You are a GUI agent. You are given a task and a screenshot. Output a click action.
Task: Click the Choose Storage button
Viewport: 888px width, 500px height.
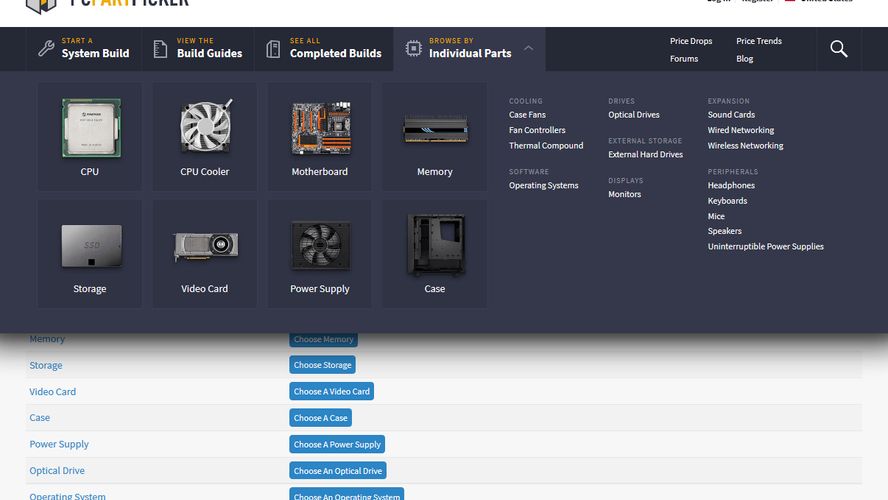(x=322, y=365)
